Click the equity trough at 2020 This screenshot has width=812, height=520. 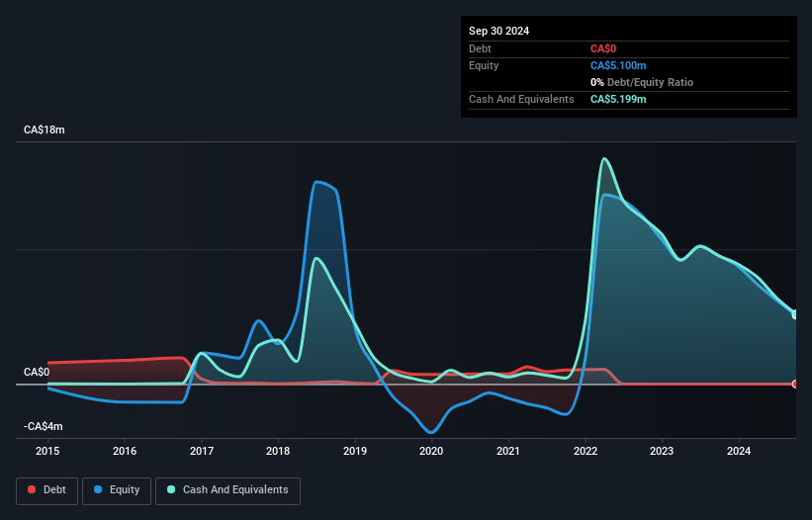click(431, 432)
